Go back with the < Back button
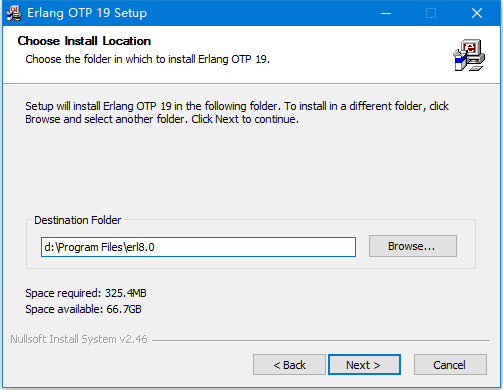This screenshot has height=390, width=503. point(289,365)
